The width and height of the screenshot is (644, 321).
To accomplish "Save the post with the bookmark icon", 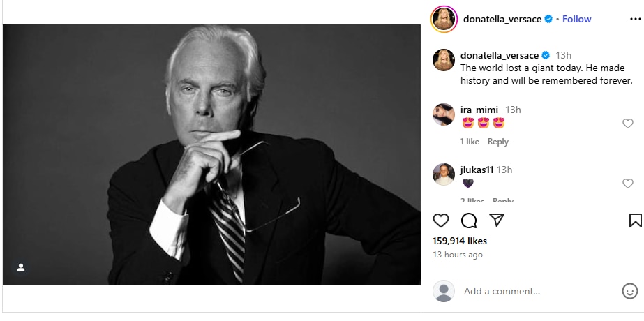I will pyautogui.click(x=635, y=221).
